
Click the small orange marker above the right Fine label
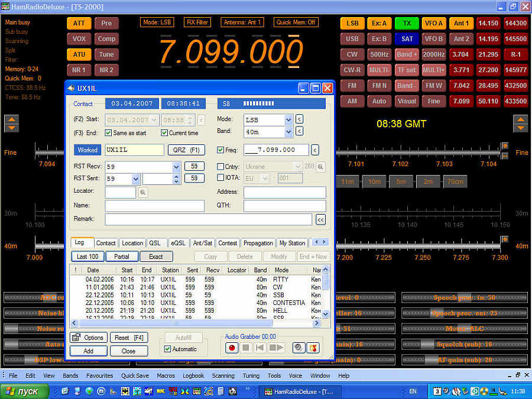tap(505, 146)
